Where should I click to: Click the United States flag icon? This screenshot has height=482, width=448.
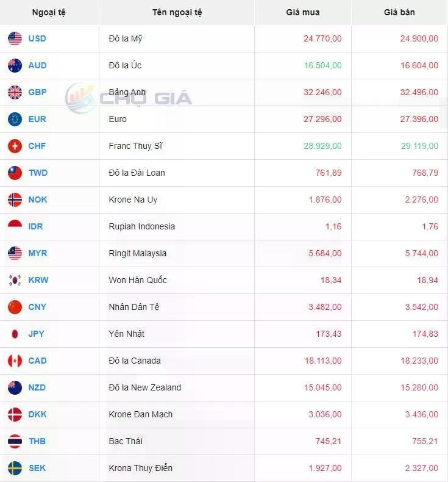coord(15,38)
